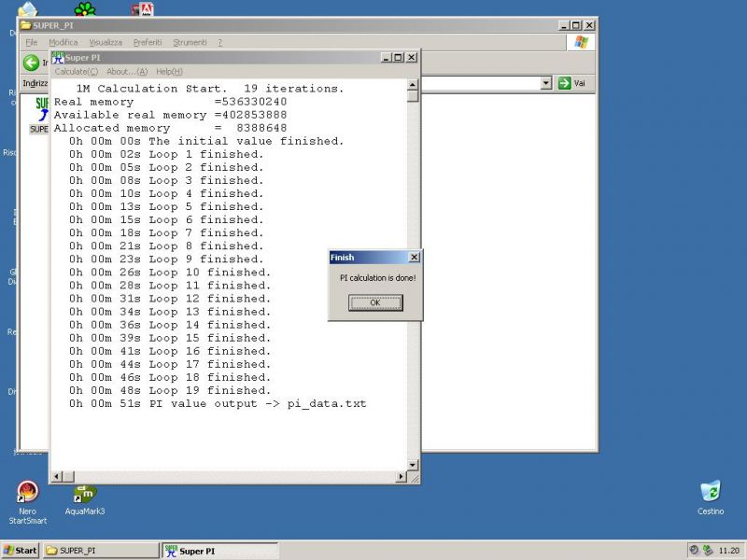Click the 'Loop 1 finished.' line
The height and width of the screenshot is (560, 747).
tap(166, 154)
